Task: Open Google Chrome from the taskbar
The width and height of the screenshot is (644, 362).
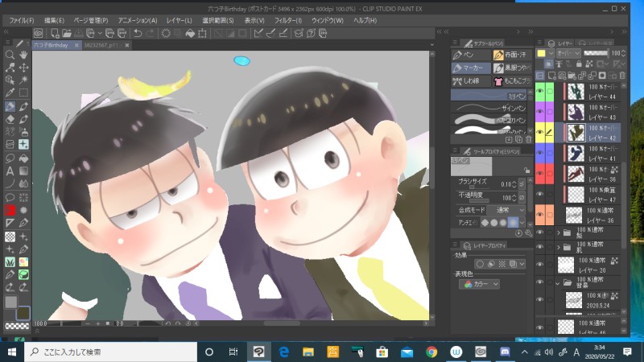Action: coord(431,352)
